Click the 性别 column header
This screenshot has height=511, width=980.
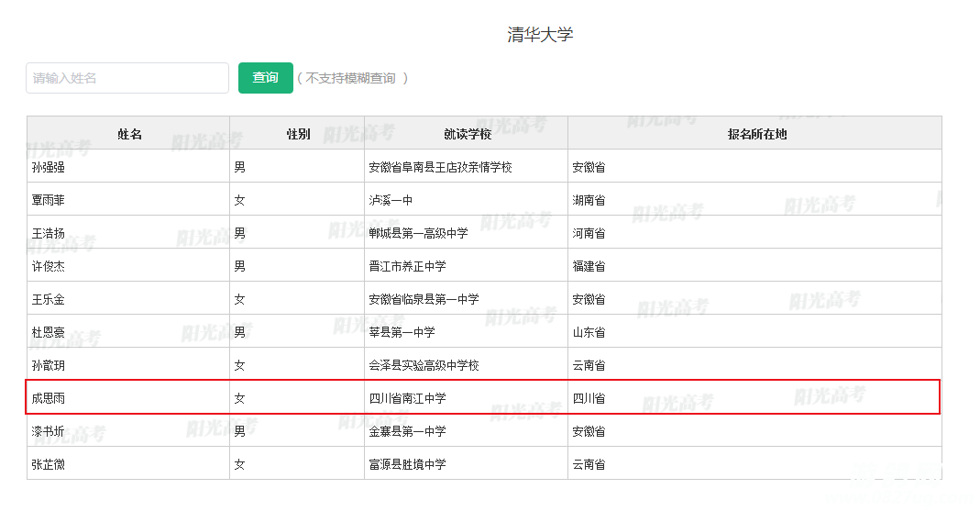pos(298,134)
